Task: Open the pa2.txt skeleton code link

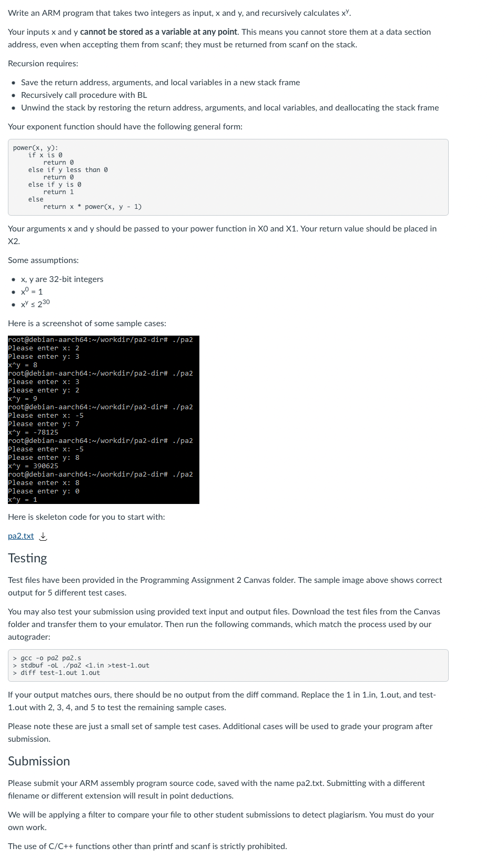Action: 21,536
